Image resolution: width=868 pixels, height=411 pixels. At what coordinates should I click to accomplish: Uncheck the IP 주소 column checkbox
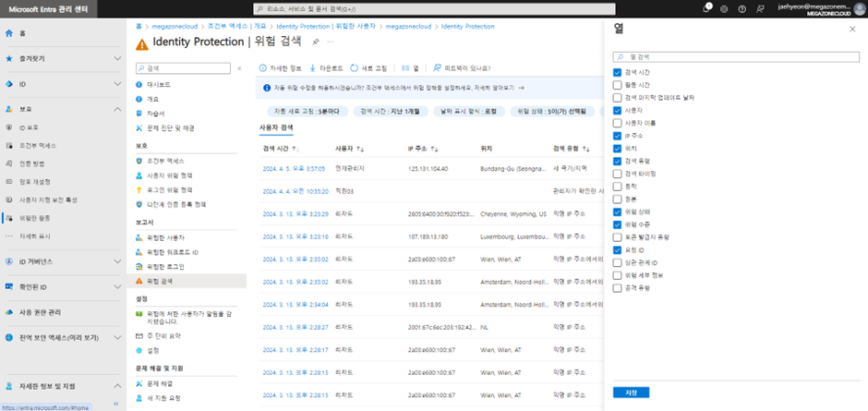(617, 135)
